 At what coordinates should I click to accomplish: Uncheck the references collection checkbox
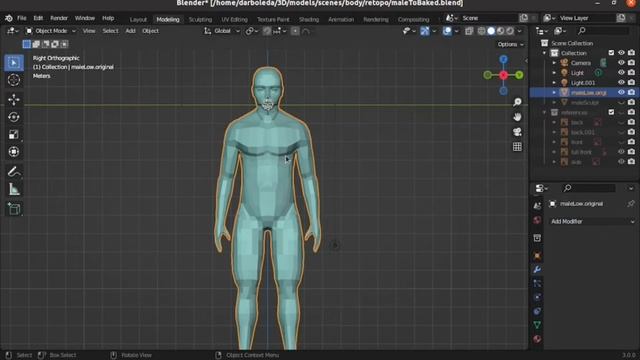[x=611, y=112]
